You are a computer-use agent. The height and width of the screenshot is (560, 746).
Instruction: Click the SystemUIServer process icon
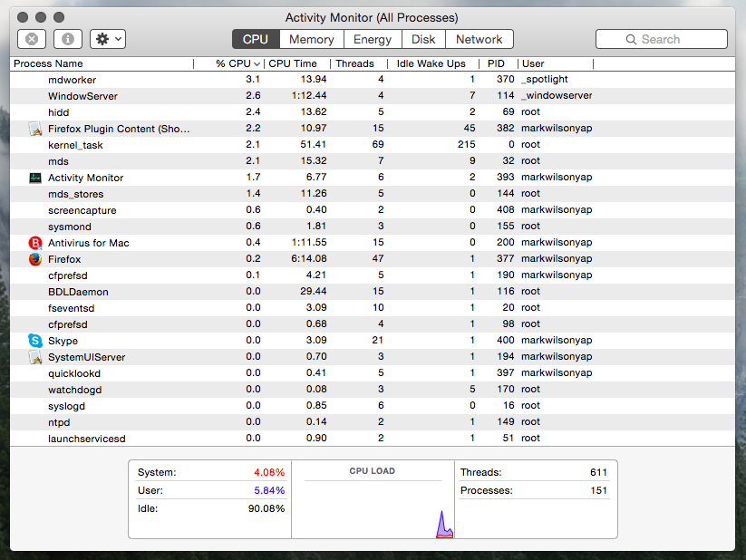tap(35, 357)
